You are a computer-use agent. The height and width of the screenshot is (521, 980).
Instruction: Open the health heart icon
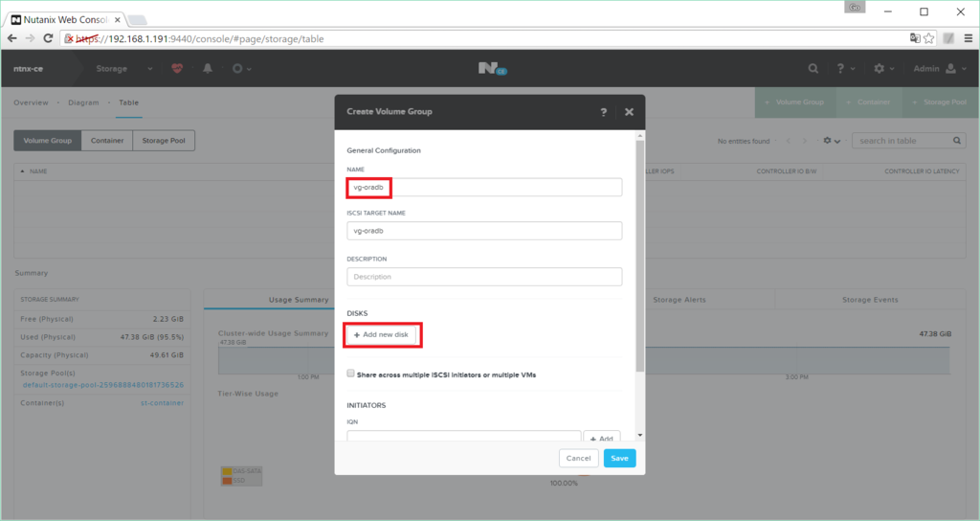[177, 68]
